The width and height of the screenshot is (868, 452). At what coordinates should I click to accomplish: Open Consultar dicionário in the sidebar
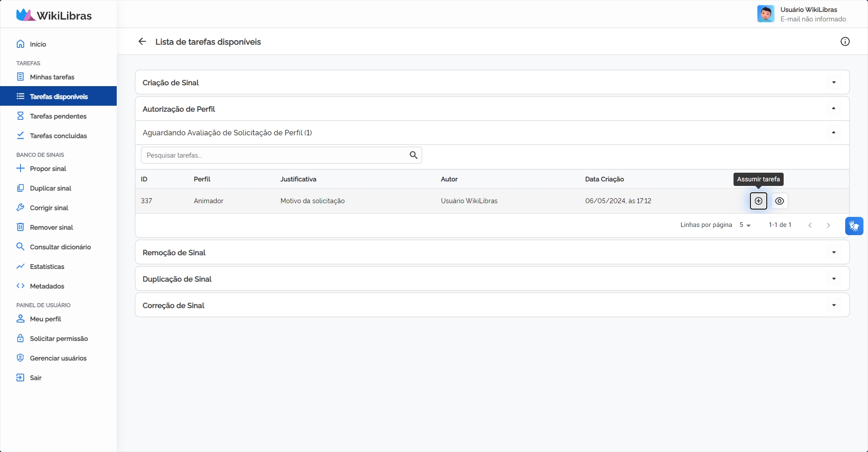point(60,247)
